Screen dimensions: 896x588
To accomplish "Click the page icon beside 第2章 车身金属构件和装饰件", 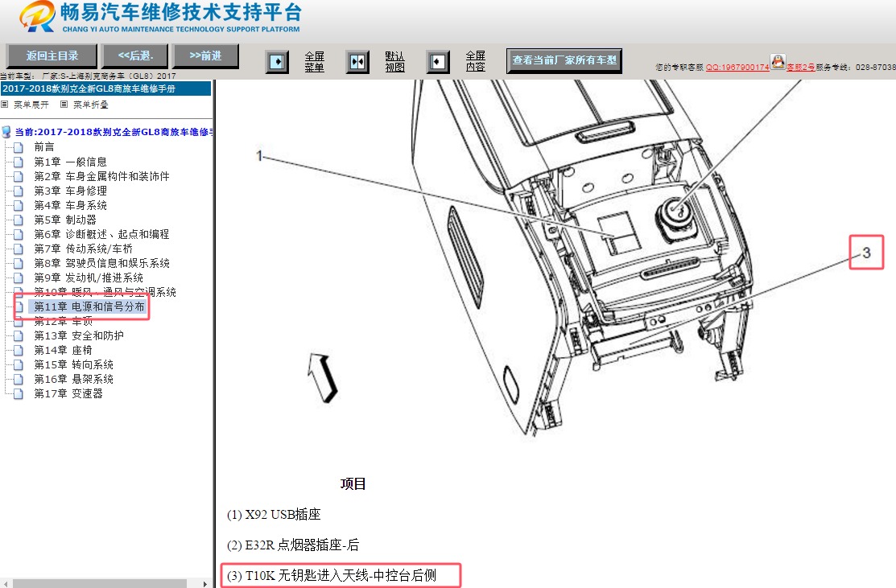I will click(19, 176).
